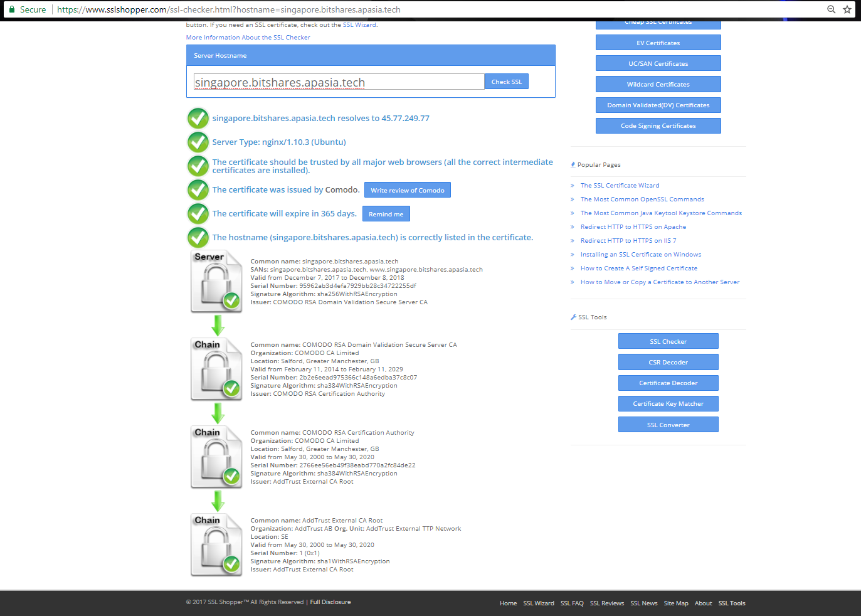Open SSL News in footer menu

(644, 603)
